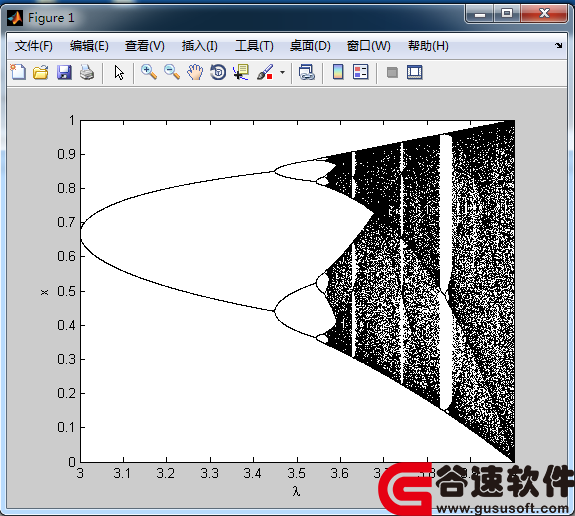Create a new figure with New Figure icon
575x516 pixels.
[18, 72]
